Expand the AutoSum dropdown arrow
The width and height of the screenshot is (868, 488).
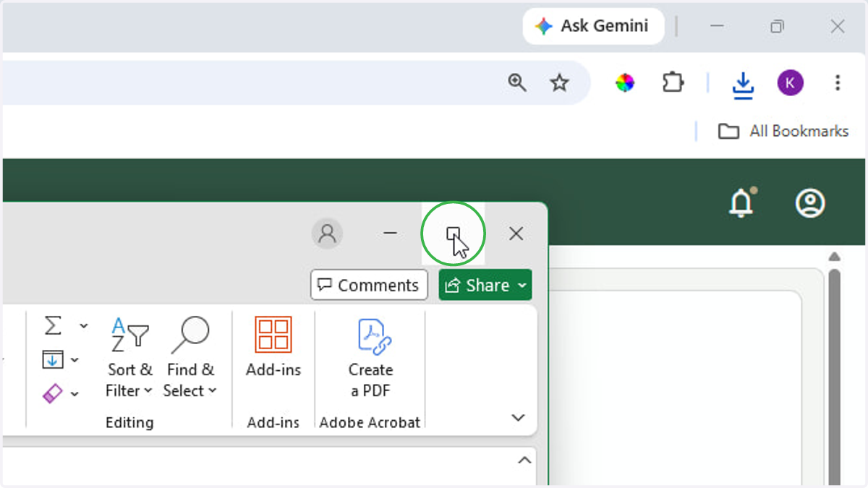[x=84, y=326]
